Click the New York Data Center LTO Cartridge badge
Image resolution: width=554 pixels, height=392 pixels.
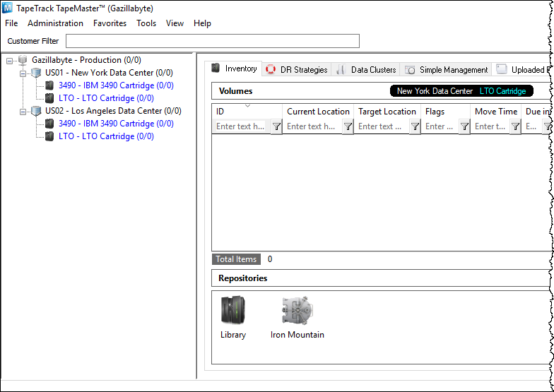[x=461, y=91]
